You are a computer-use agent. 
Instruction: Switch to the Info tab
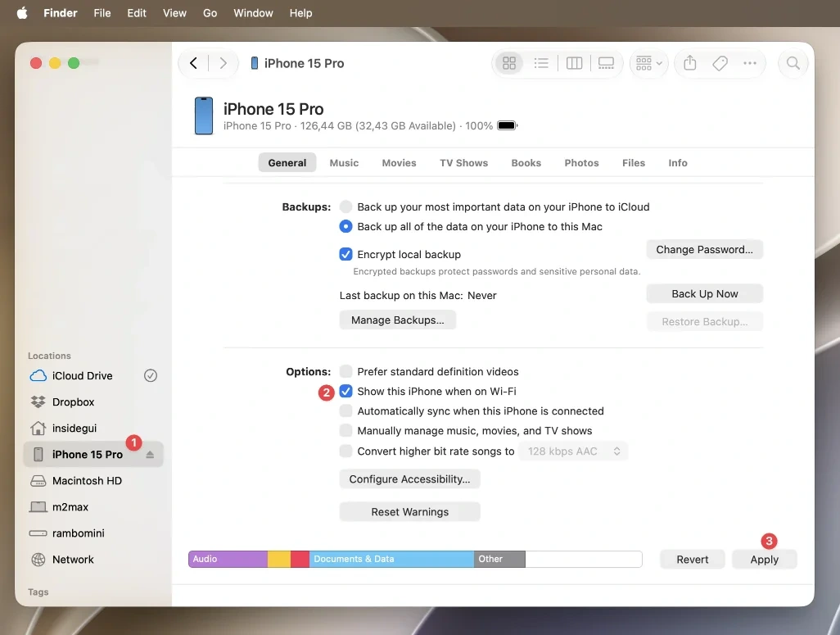point(678,162)
